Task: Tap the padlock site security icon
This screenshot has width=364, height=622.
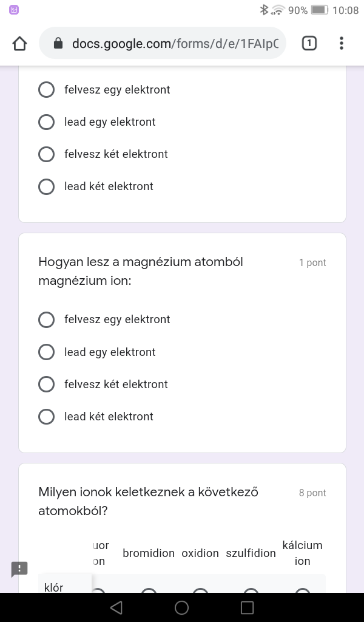Action: click(58, 43)
